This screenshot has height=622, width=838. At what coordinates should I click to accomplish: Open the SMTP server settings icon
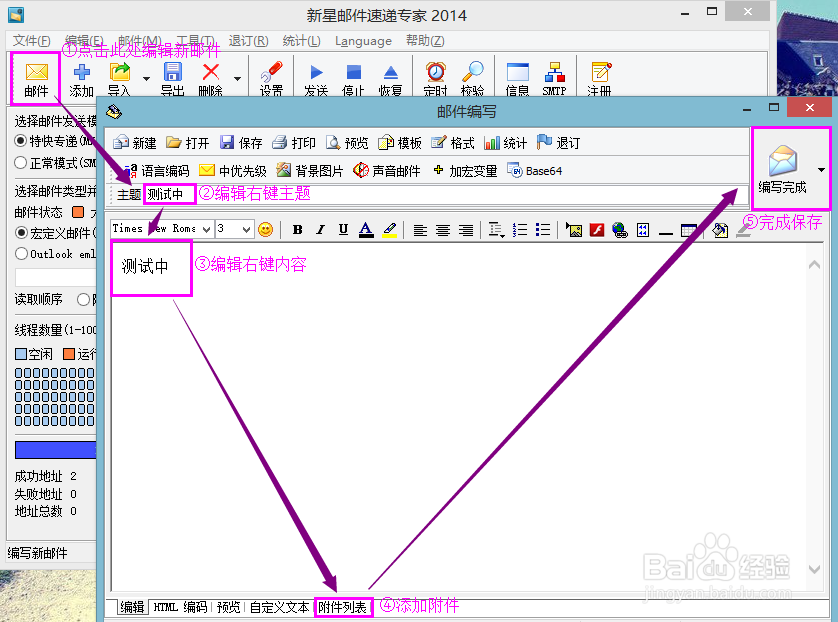[554, 79]
